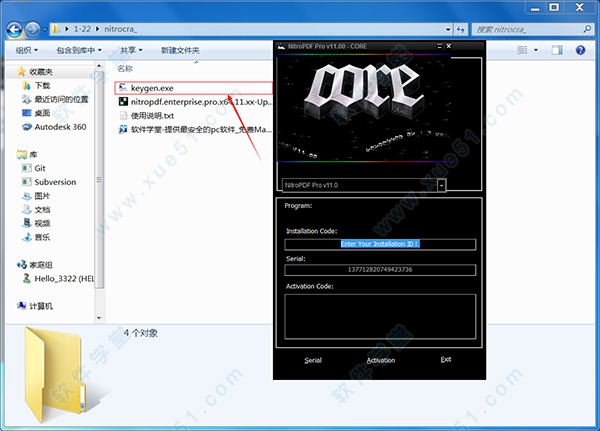Open 桌面 in the sidebar
The width and height of the screenshot is (600, 431).
[x=36, y=113]
